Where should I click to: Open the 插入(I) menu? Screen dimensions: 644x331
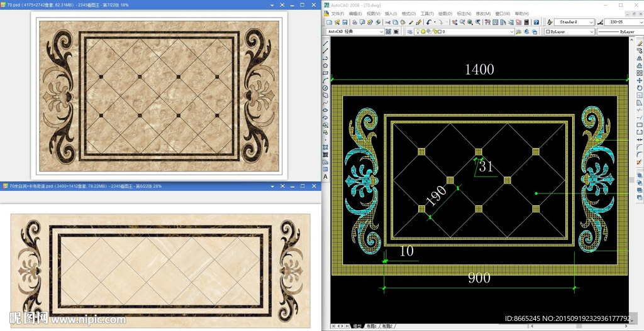(391, 14)
